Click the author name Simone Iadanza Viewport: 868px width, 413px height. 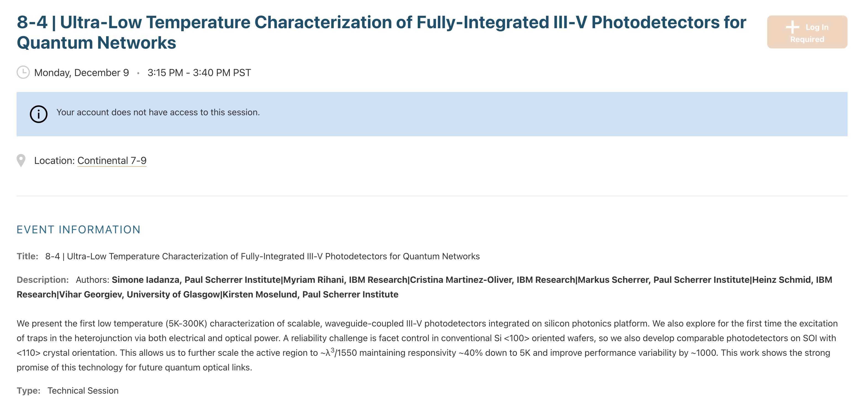point(145,280)
